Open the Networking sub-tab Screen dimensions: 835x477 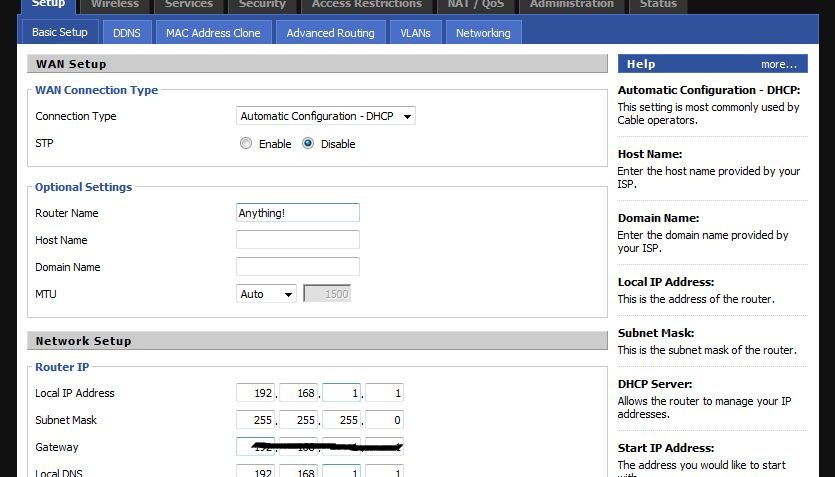483,33
